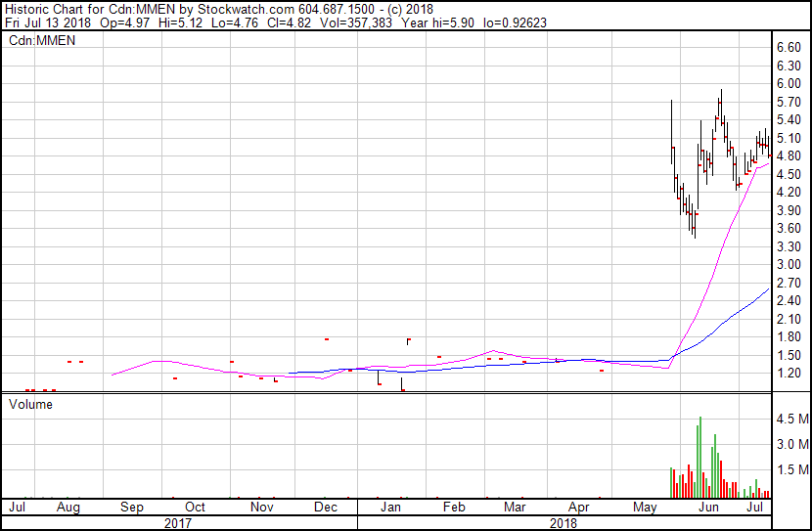Click the 4.80 price axis label

789,156
